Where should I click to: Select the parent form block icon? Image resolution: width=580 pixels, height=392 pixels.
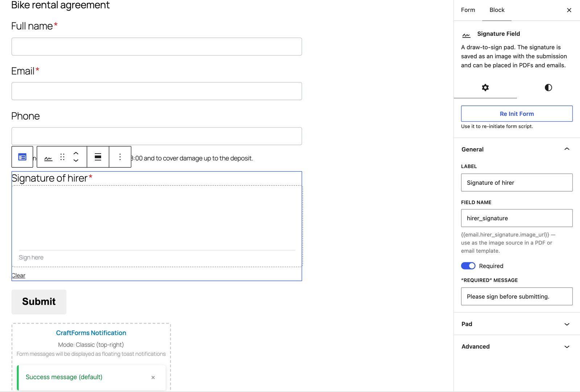22,157
